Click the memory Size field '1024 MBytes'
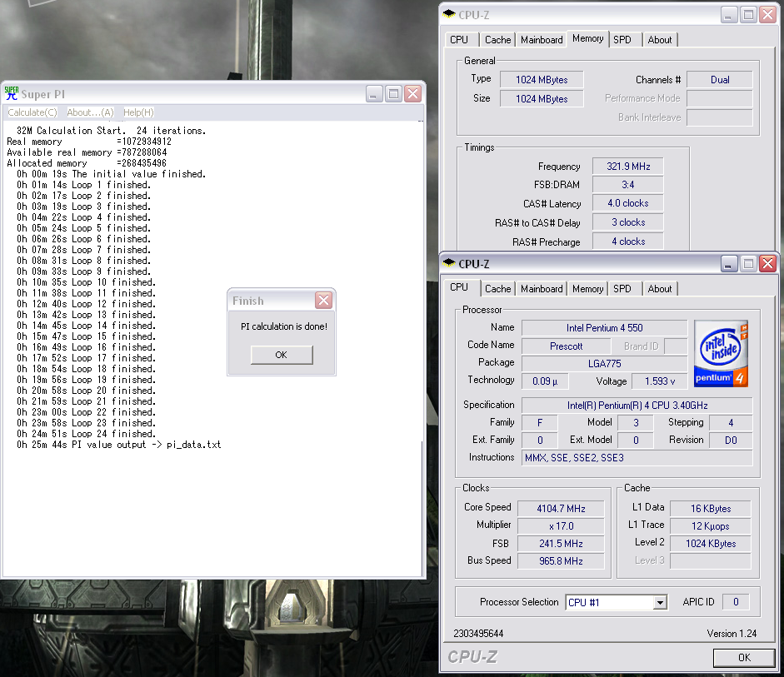 click(x=542, y=99)
